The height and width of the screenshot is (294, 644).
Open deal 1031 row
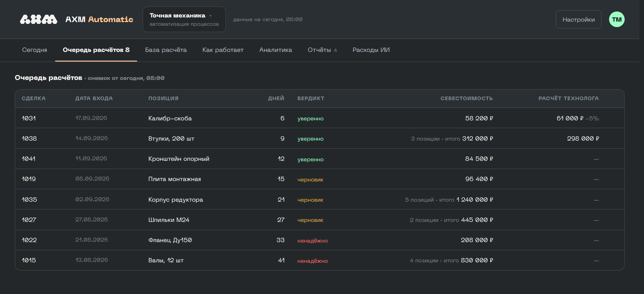click(x=319, y=118)
